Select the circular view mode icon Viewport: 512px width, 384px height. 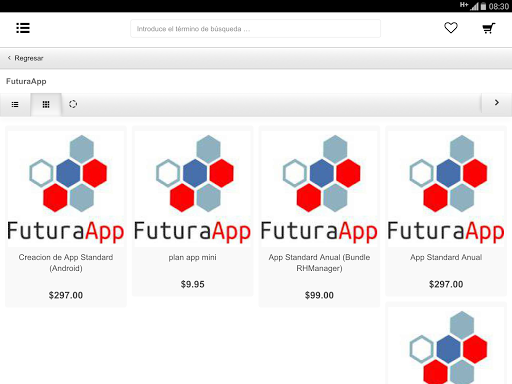pos(73,104)
